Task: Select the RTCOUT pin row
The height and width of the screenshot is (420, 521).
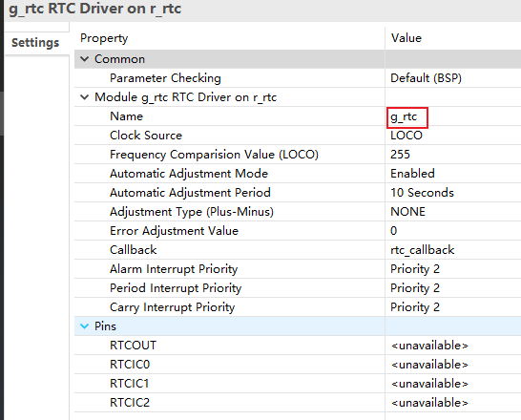Action: pos(298,346)
